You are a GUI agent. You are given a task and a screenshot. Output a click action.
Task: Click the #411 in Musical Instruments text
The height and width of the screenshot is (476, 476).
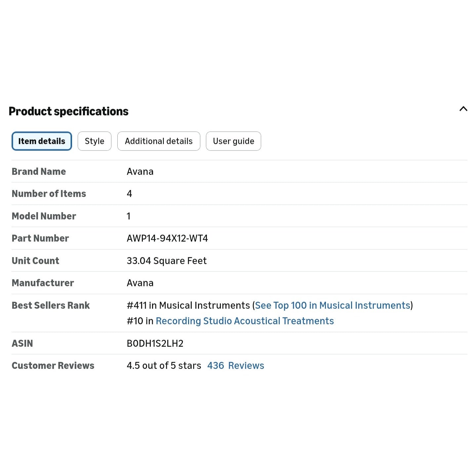point(188,305)
